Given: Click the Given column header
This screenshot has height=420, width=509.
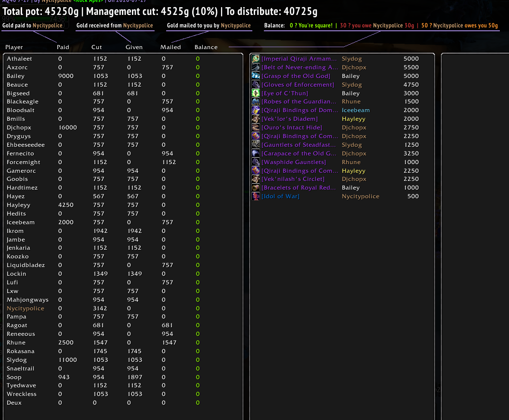Looking at the screenshot, I should click(x=134, y=47).
